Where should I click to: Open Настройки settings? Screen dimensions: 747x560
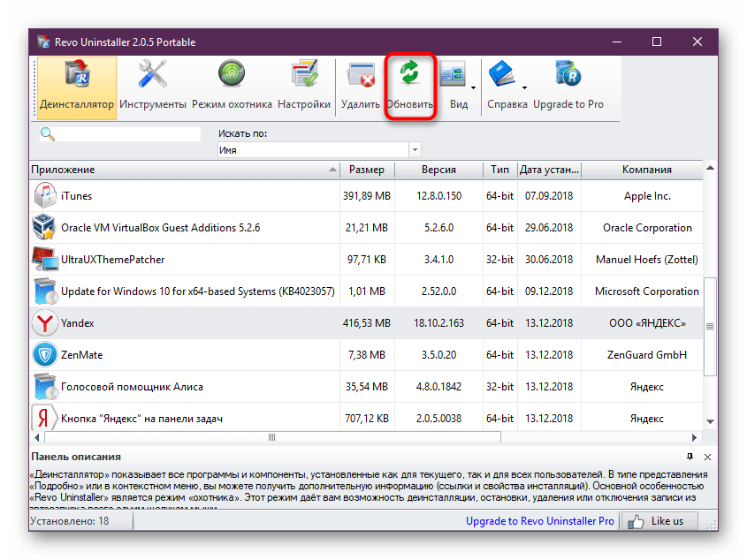(x=304, y=87)
